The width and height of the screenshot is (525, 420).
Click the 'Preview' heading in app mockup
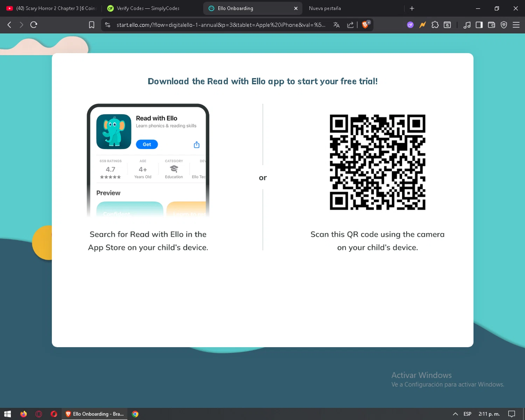pyautogui.click(x=108, y=193)
